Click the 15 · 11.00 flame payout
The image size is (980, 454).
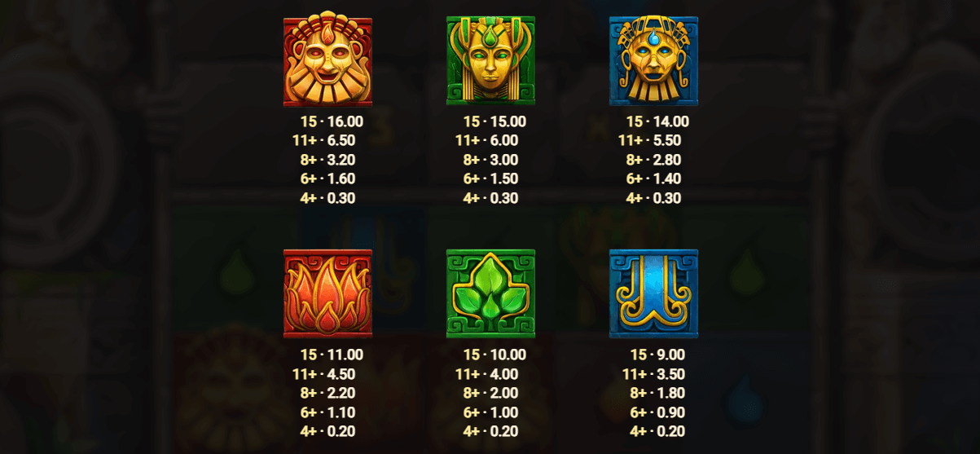[x=332, y=355]
